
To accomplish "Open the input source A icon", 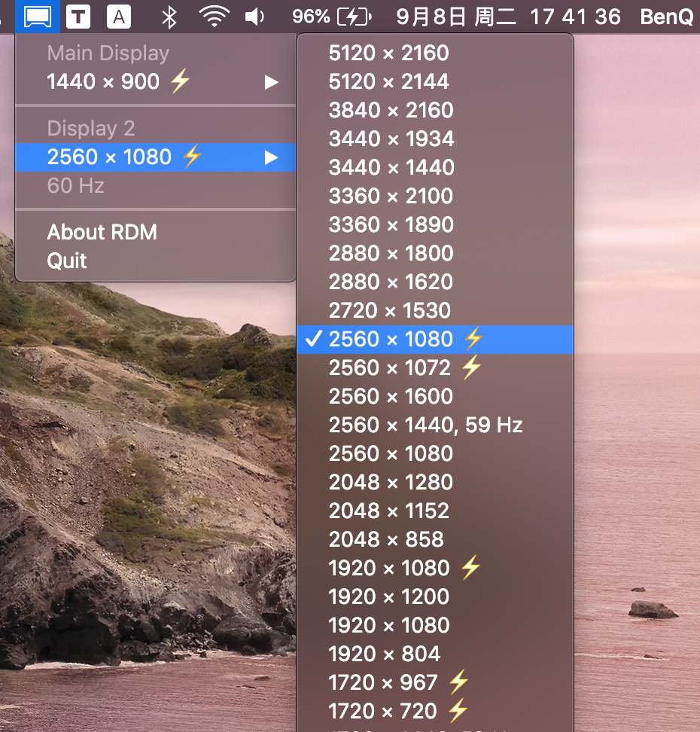I will 118,17.
